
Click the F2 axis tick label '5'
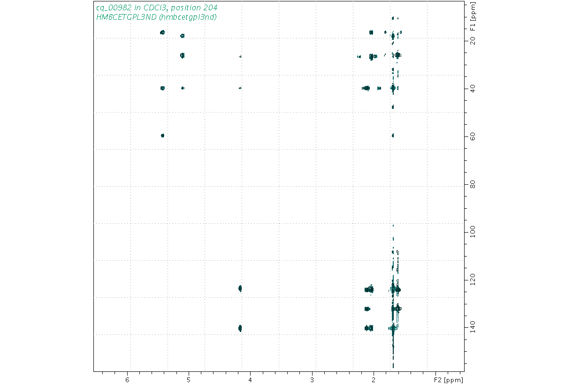coord(189,379)
